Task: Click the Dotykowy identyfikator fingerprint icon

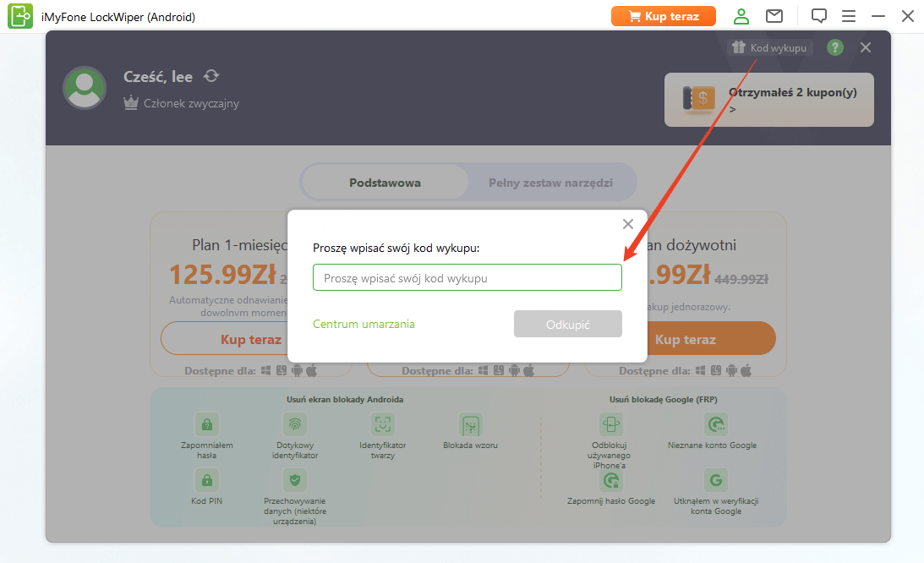Action: [x=295, y=424]
